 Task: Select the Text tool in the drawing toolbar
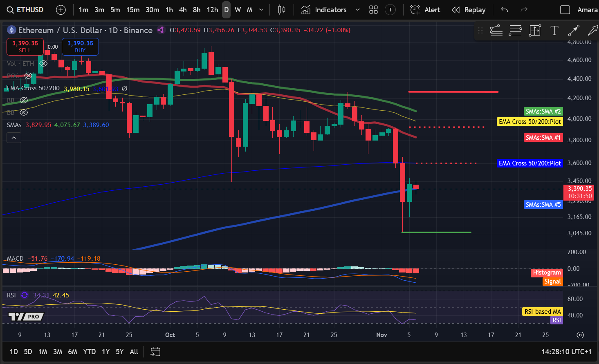tap(554, 30)
